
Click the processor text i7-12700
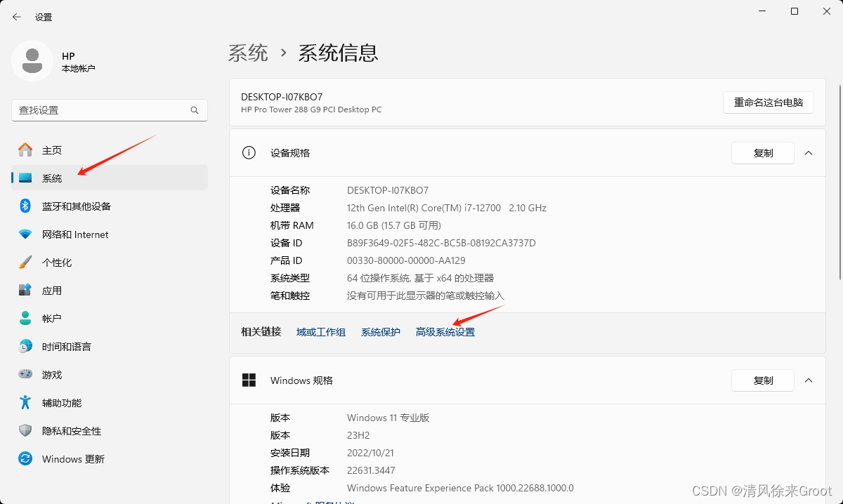pos(447,208)
